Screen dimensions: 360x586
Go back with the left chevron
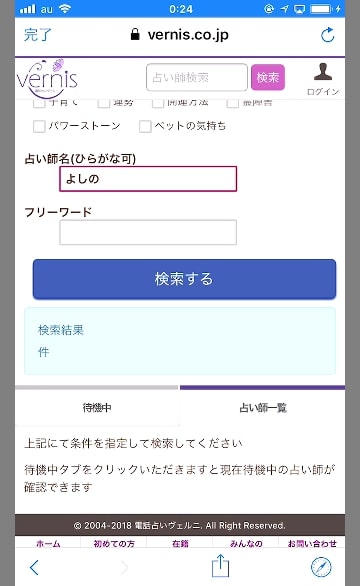[x=34, y=567]
